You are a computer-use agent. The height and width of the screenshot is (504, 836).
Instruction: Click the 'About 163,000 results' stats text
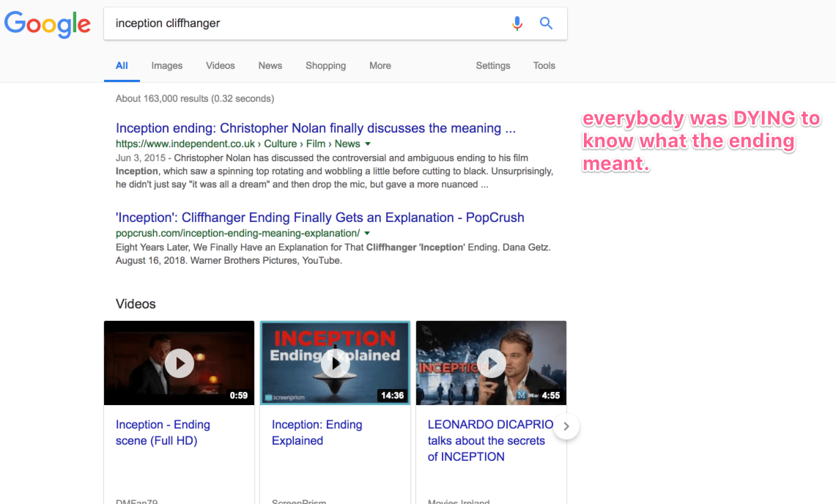coord(195,99)
